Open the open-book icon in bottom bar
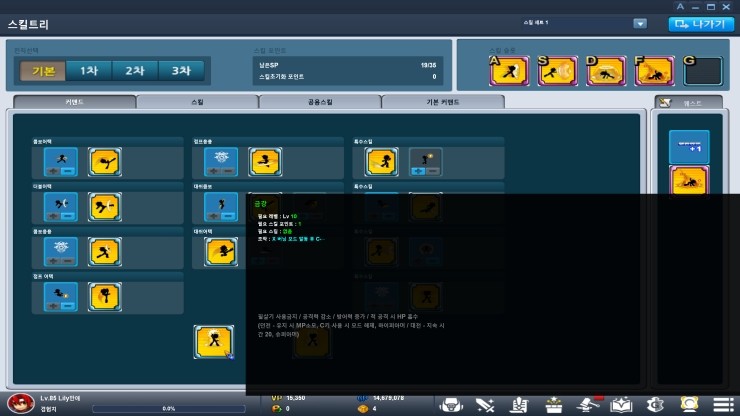740x416 pixels. tap(621, 405)
